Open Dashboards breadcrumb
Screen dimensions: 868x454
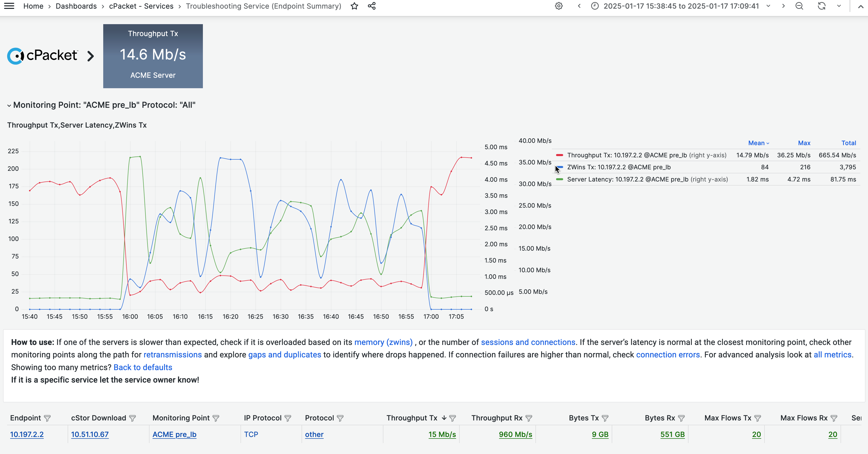click(x=76, y=6)
